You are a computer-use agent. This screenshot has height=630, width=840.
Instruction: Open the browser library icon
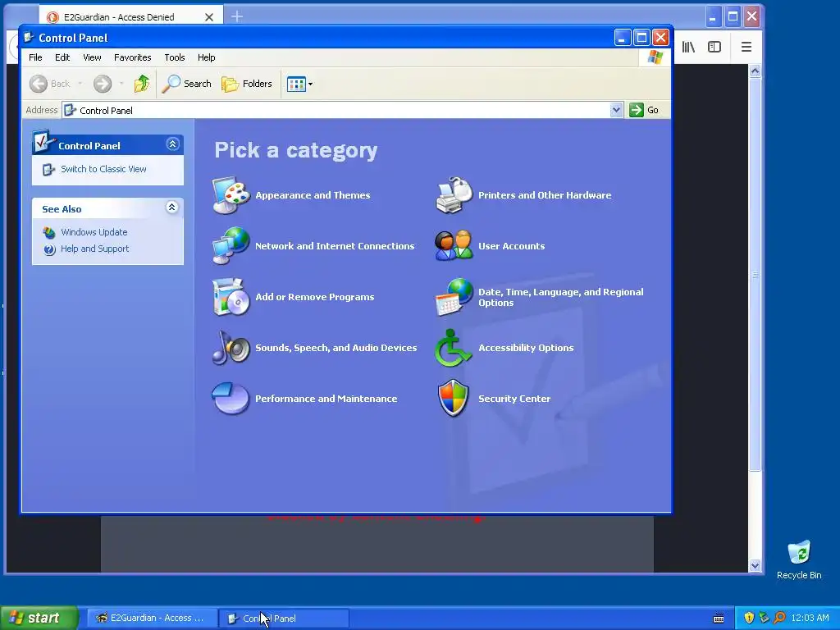click(x=688, y=47)
